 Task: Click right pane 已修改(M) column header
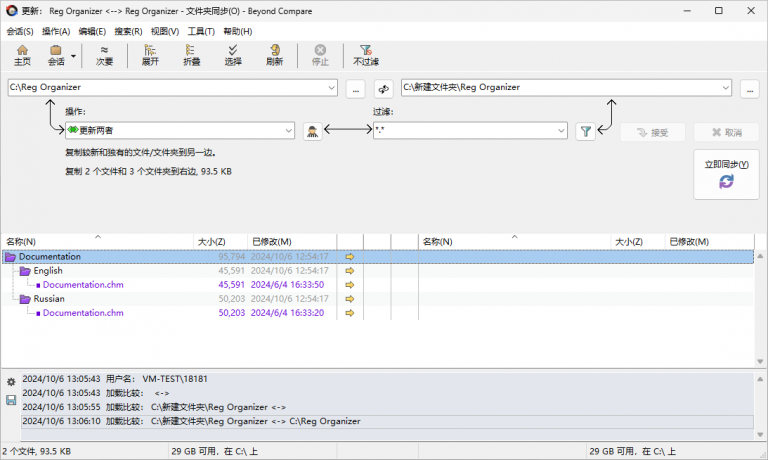tap(709, 242)
